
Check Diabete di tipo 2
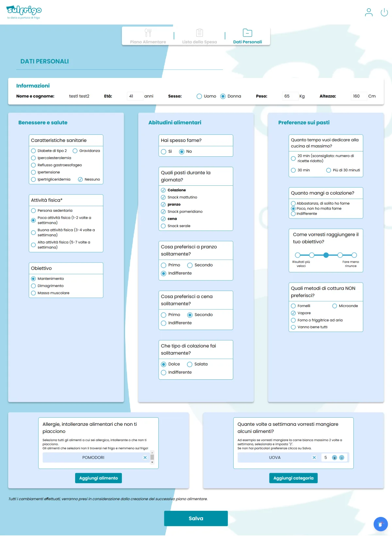point(33,151)
